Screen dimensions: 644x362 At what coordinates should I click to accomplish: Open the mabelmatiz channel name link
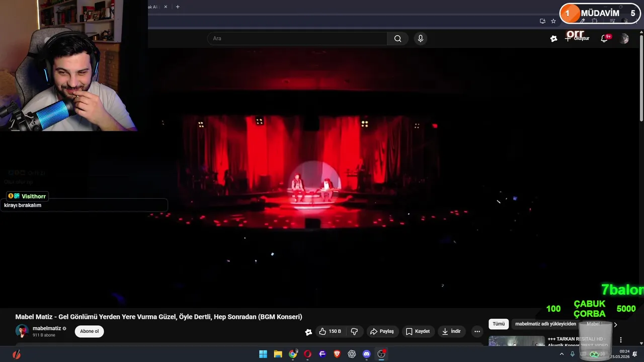[x=47, y=328]
